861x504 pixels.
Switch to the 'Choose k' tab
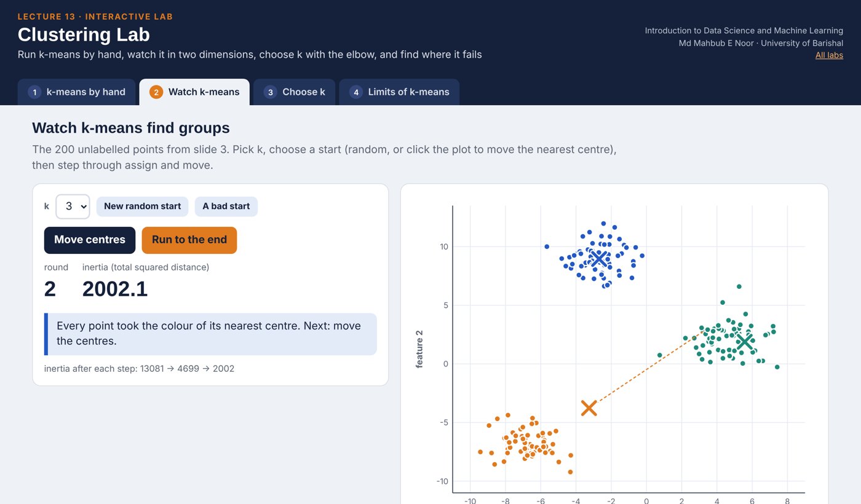[x=294, y=92]
